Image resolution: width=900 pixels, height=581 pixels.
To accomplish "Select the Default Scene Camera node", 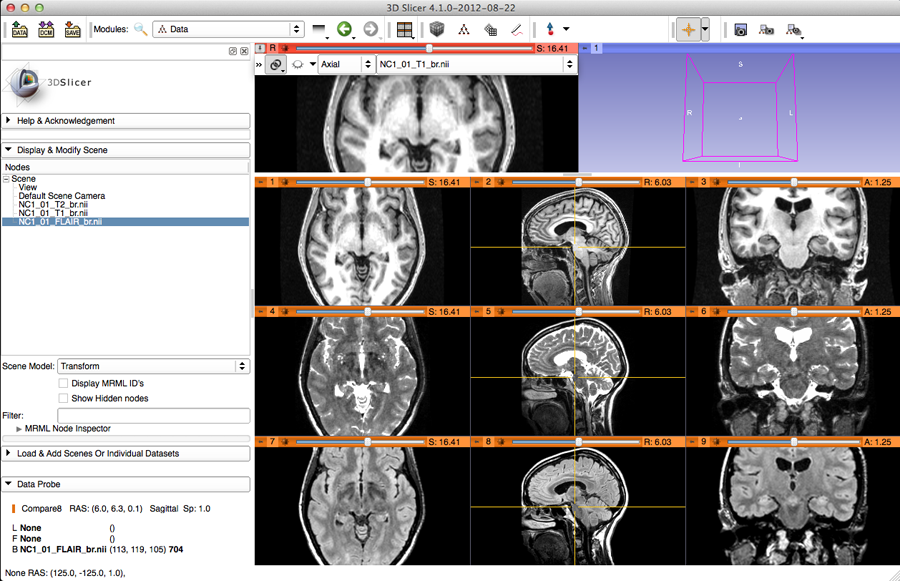I will click(x=61, y=196).
